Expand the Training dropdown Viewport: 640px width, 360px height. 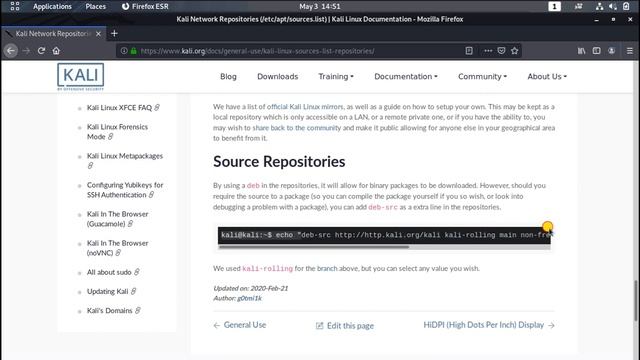point(336,76)
